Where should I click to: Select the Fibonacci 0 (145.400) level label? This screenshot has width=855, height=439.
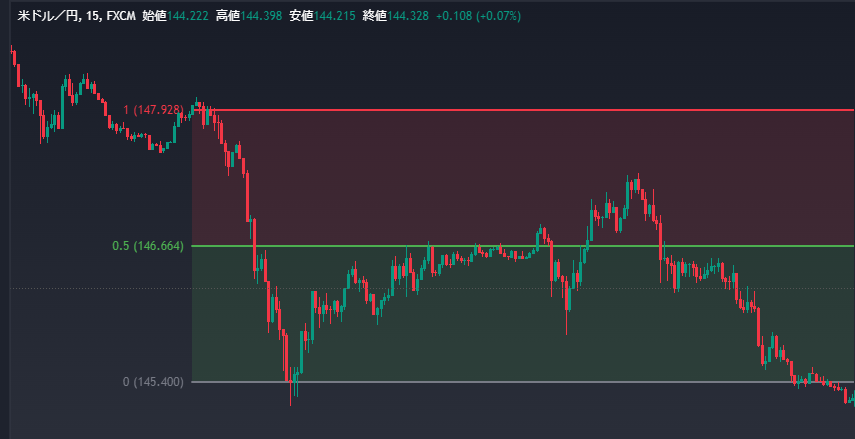153,382
